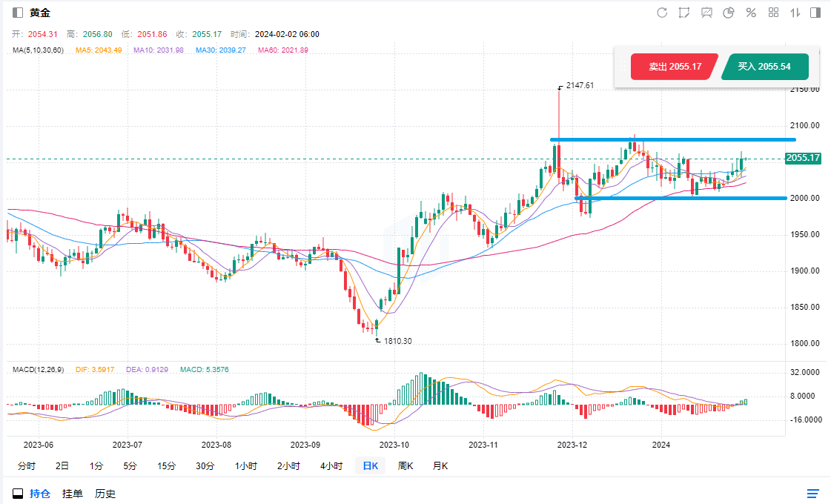This screenshot has height=504, width=831.
Task: Toggle the left sidebar panel next to 黄金
Action: (x=17, y=13)
